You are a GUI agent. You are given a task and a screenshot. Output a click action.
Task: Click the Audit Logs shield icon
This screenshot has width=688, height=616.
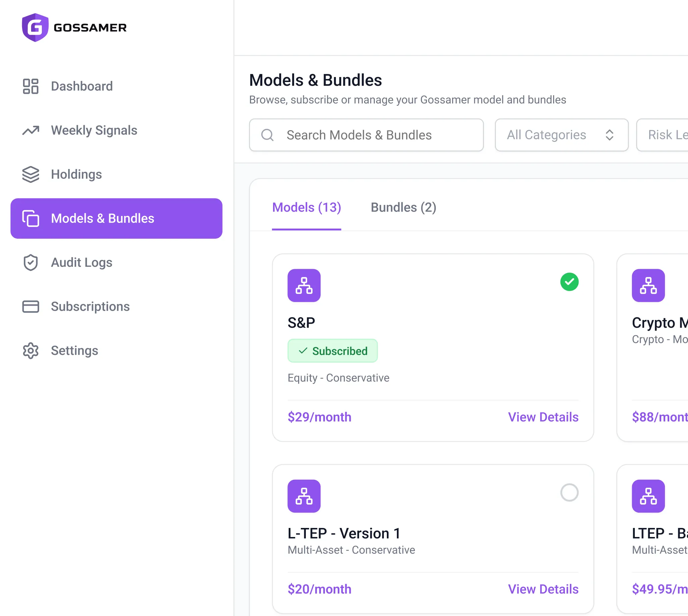pos(30,262)
